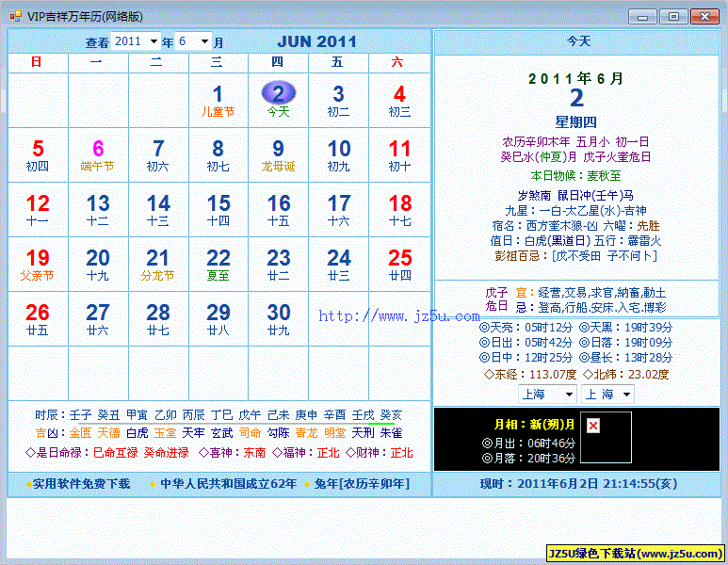Click the bullet icon before 实用软件免费下载
Image resolution: width=728 pixels, height=565 pixels.
[25, 484]
